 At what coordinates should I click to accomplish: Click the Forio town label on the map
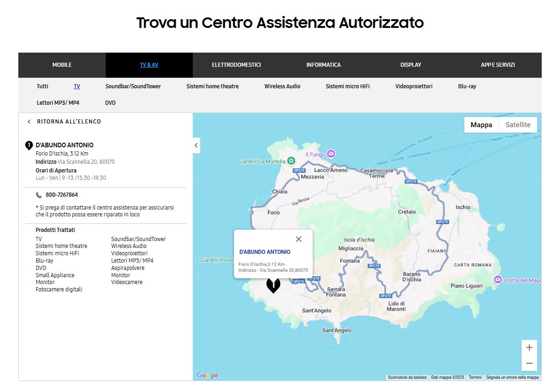coord(274,213)
